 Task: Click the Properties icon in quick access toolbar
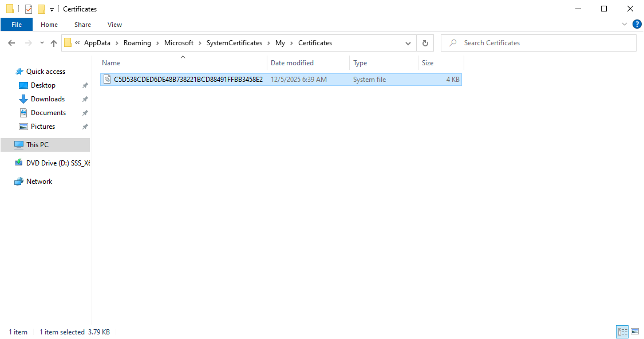(29, 9)
